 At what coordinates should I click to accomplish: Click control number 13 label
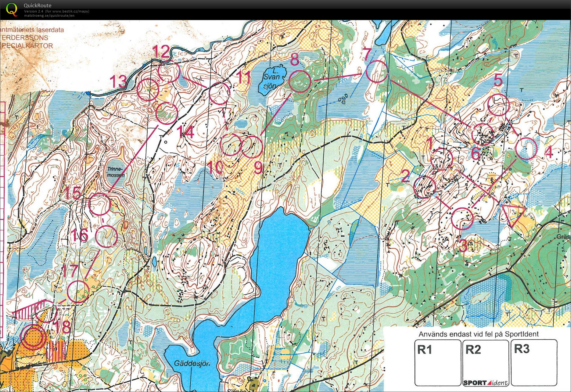tap(118, 82)
